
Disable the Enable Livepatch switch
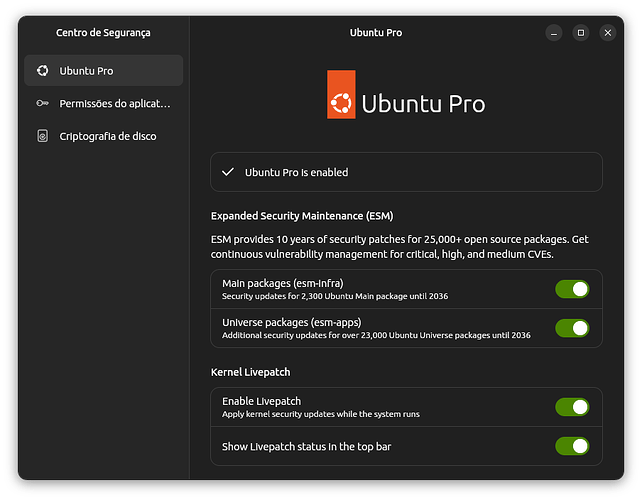[x=572, y=407]
